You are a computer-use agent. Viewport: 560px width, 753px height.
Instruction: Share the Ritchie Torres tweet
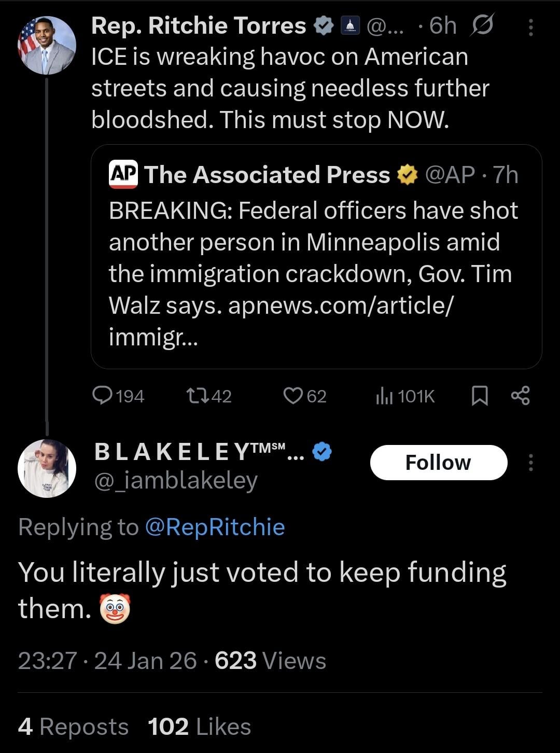[x=521, y=396]
